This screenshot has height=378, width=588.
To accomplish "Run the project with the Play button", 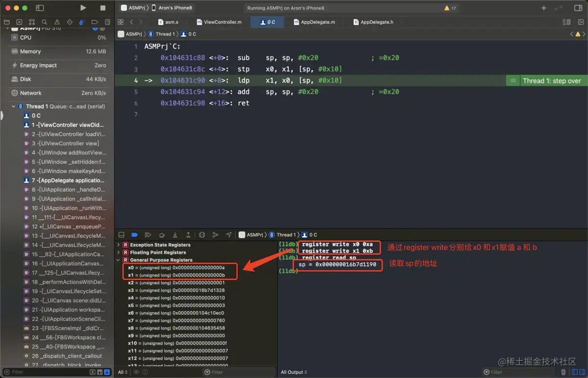I will tap(83, 8).
